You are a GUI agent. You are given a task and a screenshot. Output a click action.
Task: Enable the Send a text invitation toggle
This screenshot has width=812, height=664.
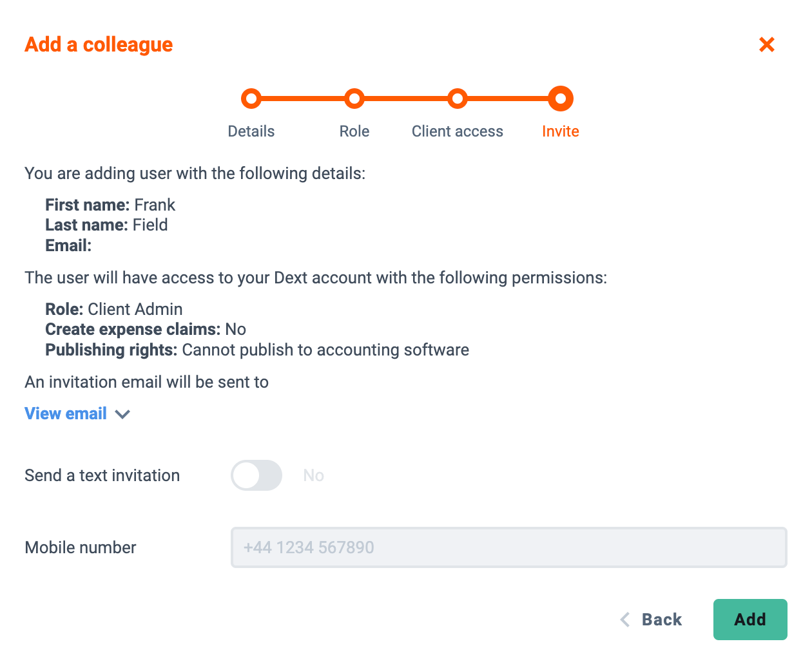coord(256,475)
